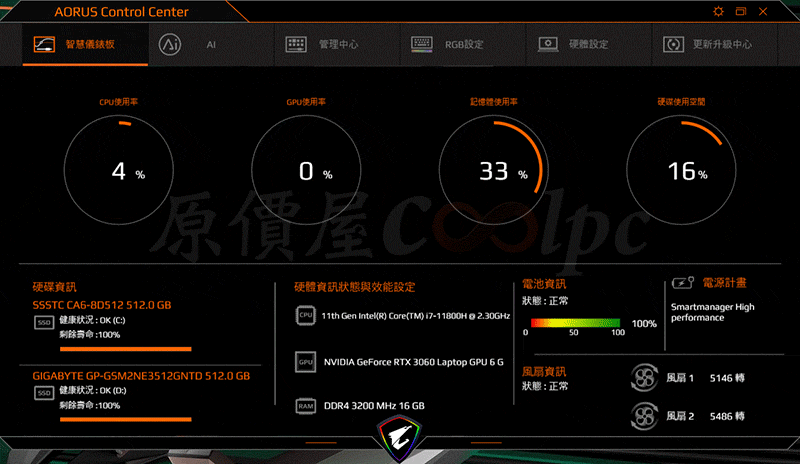Screen dimensions: 800x464
Task: Click the GIGABYTE drive remaining life bar
Action: [x=126, y=420]
